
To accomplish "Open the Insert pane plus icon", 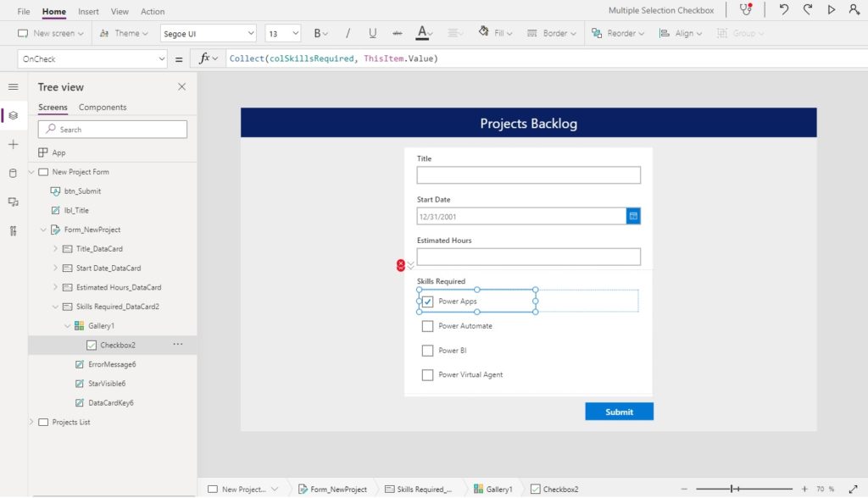I will pos(13,145).
